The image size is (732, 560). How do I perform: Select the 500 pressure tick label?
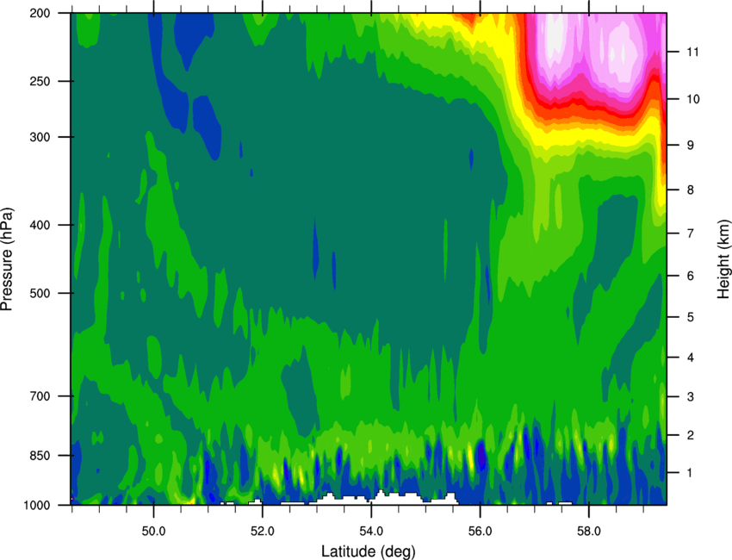(x=40, y=293)
